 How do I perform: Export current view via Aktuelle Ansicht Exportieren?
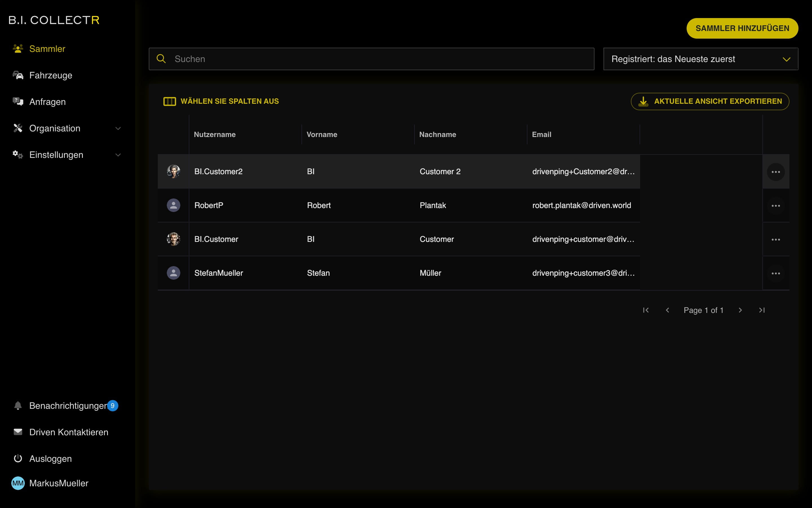coord(709,101)
